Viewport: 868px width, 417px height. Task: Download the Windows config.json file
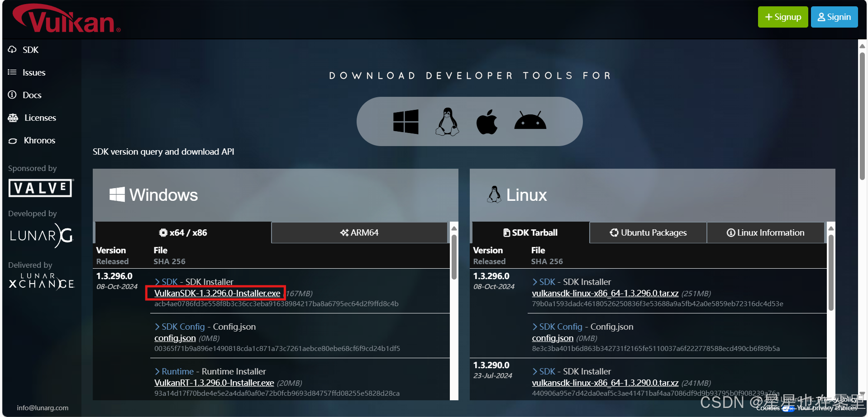coord(175,338)
